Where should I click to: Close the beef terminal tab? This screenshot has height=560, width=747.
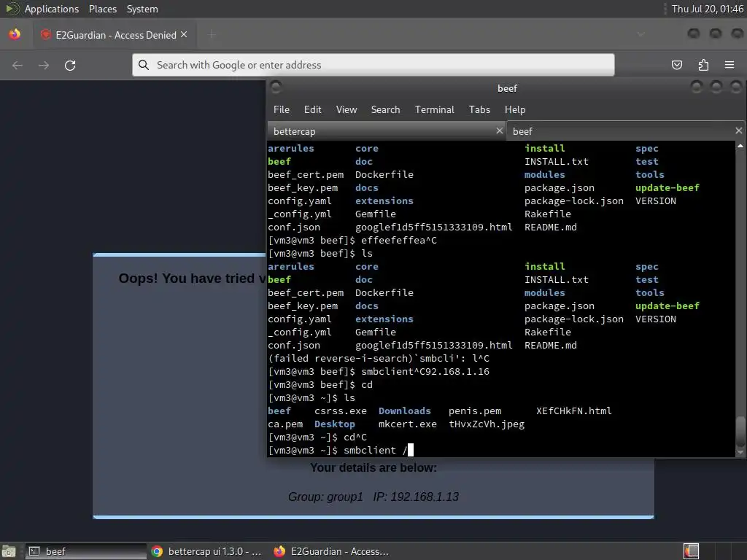tap(738, 131)
